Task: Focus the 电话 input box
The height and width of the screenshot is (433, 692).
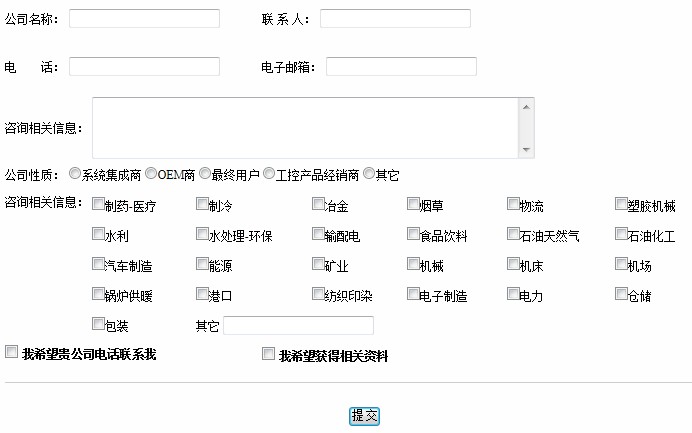Action: pos(144,67)
